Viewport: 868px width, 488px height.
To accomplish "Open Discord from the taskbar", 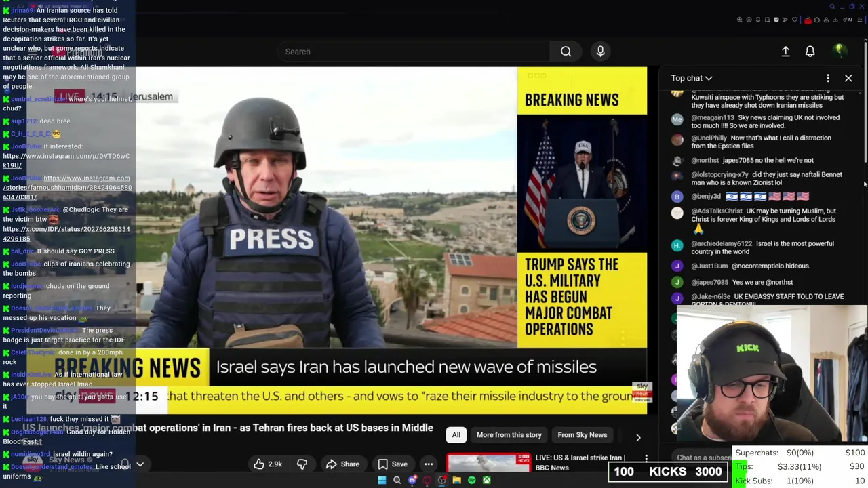I will (x=412, y=481).
